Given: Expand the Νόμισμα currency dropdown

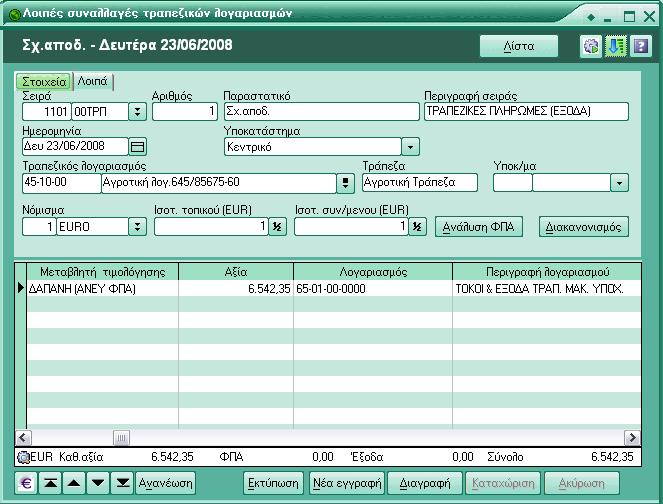Looking at the screenshot, I should click(x=137, y=227).
